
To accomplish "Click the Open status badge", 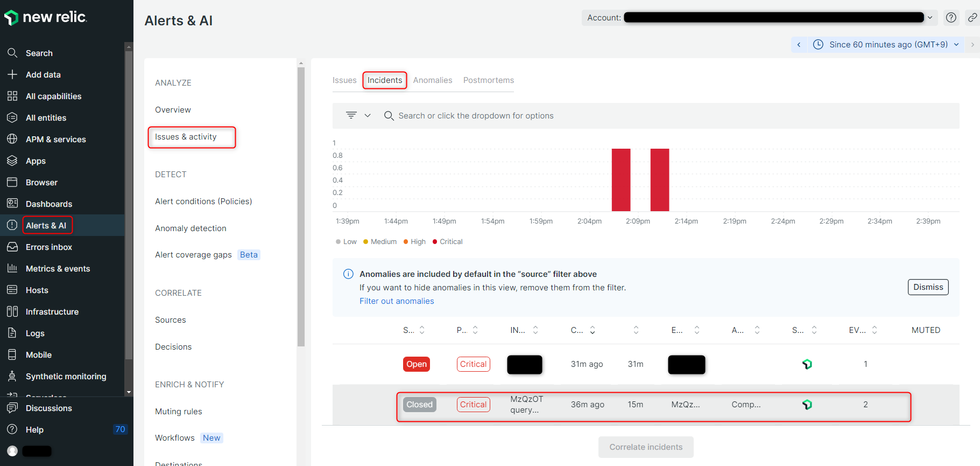I will pyautogui.click(x=417, y=364).
